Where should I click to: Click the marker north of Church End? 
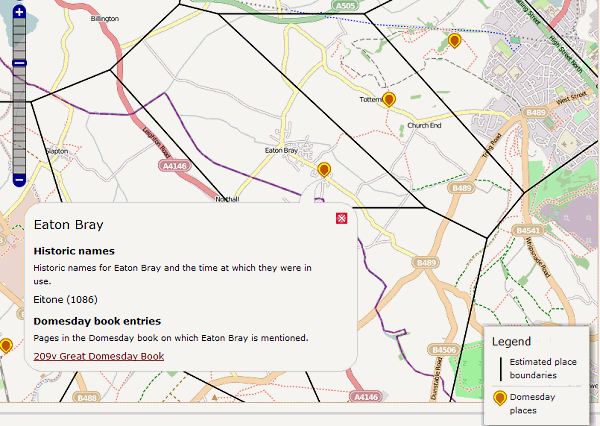coord(454,41)
